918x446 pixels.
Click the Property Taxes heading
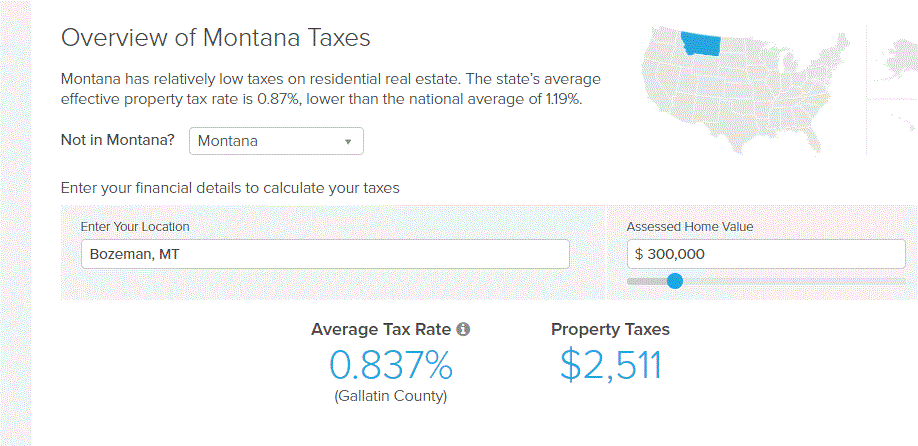click(x=610, y=329)
